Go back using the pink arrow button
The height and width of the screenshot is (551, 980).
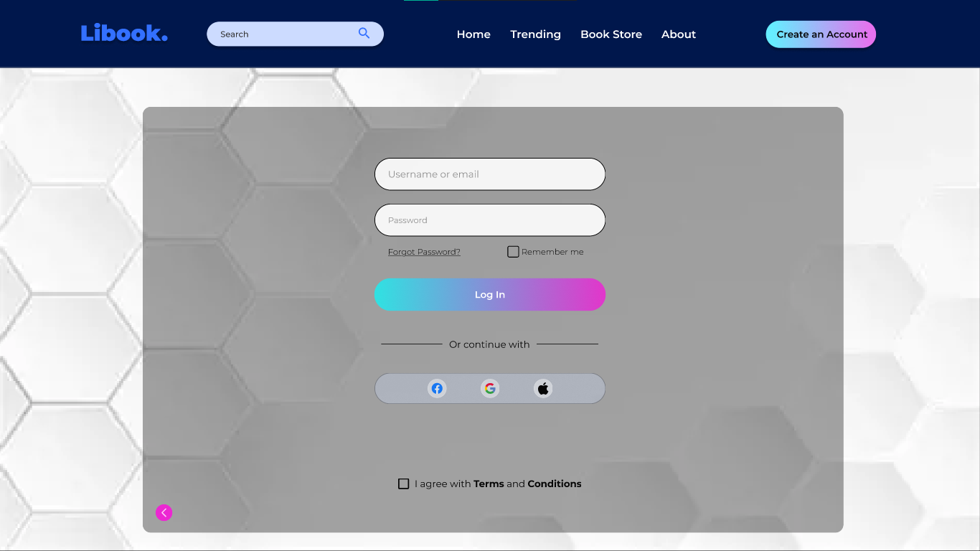coord(164,512)
